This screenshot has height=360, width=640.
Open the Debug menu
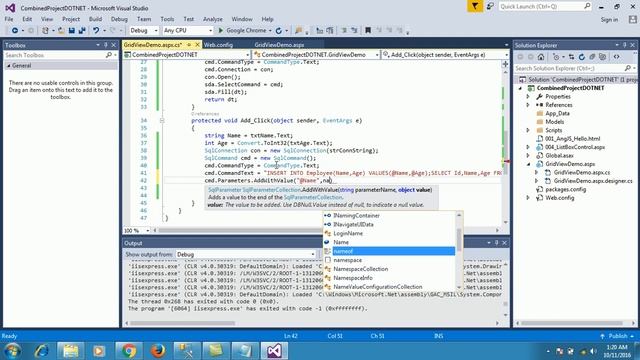click(x=119, y=19)
